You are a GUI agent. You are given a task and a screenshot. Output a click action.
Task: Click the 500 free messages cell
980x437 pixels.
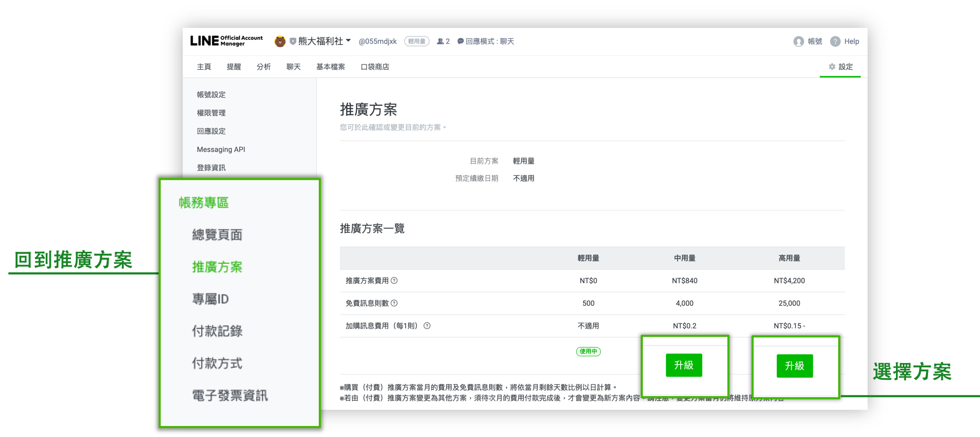point(588,303)
